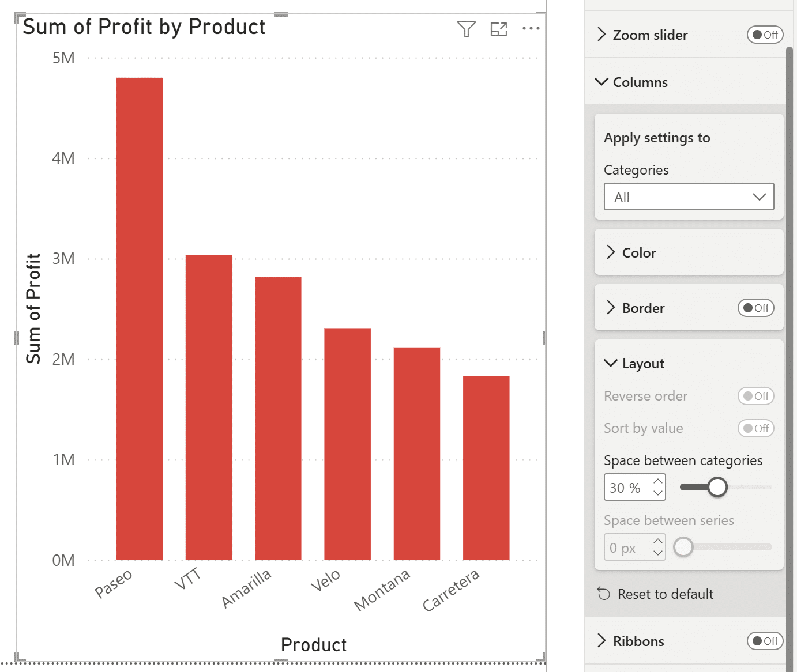Turn on the Border toggle
The image size is (797, 672).
(x=755, y=308)
